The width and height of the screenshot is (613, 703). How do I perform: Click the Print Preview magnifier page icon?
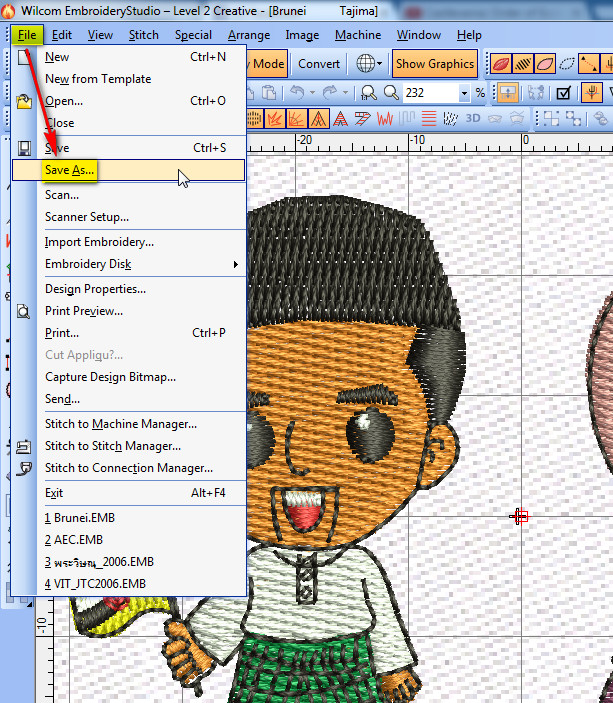[23, 311]
